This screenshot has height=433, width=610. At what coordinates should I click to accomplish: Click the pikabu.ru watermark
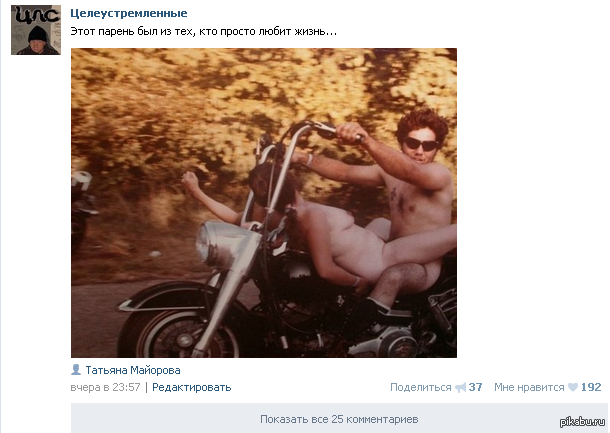(582, 422)
